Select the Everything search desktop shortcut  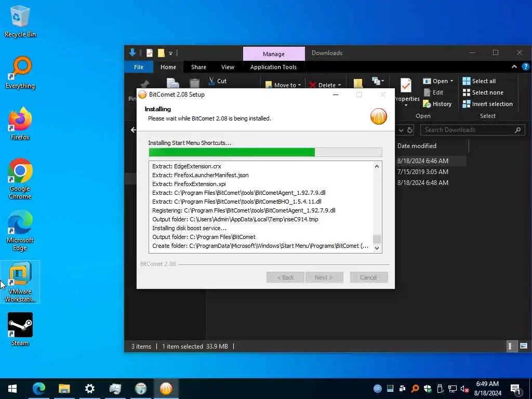[x=20, y=73]
